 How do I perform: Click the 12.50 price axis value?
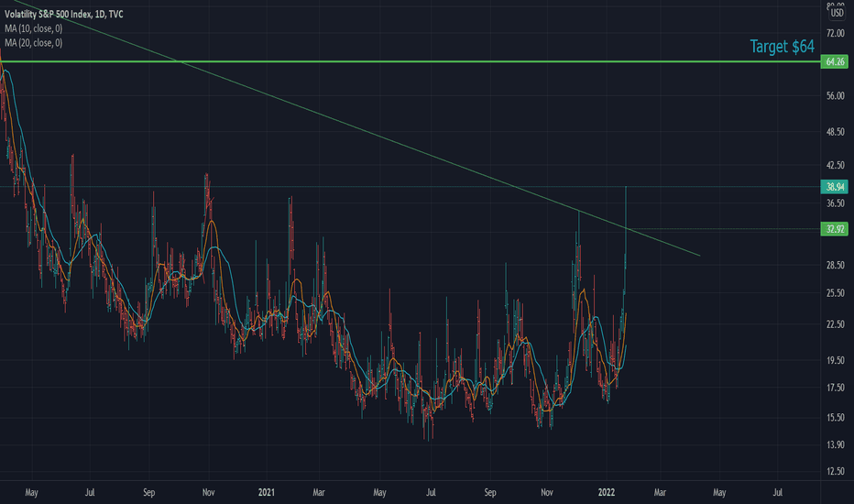[x=835, y=471]
